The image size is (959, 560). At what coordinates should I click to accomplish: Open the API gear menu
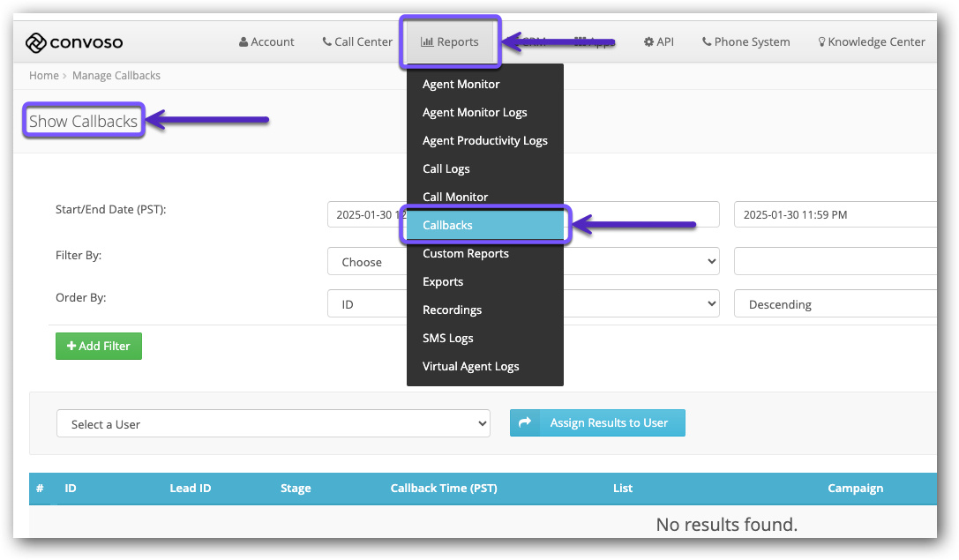coord(658,41)
